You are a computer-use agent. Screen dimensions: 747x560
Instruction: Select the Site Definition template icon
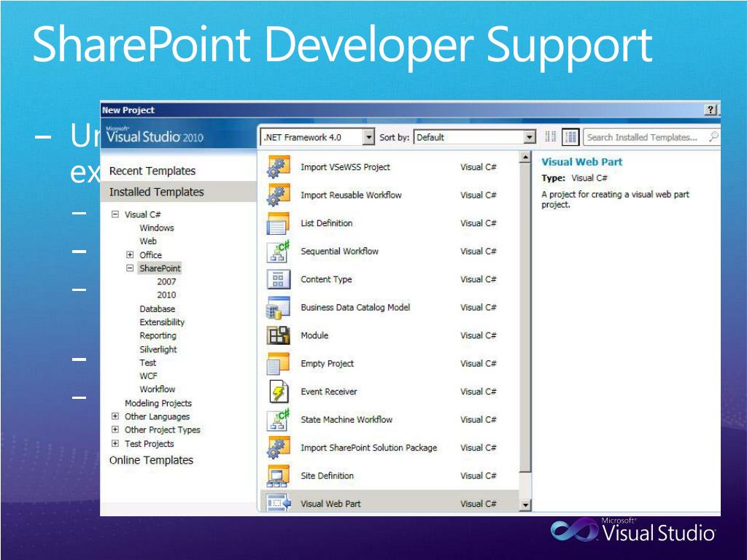pos(278,476)
